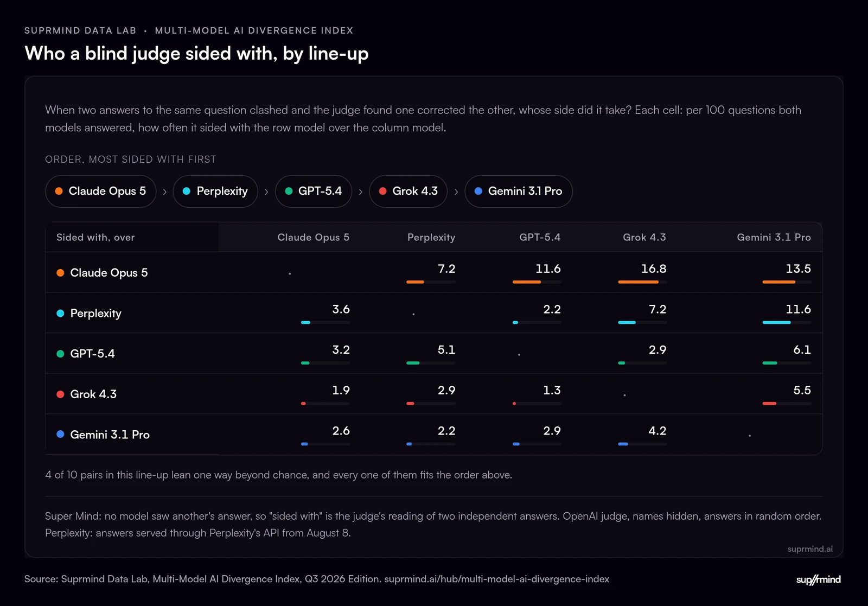Click the 3.6 value in the Perplexity row

341,309
